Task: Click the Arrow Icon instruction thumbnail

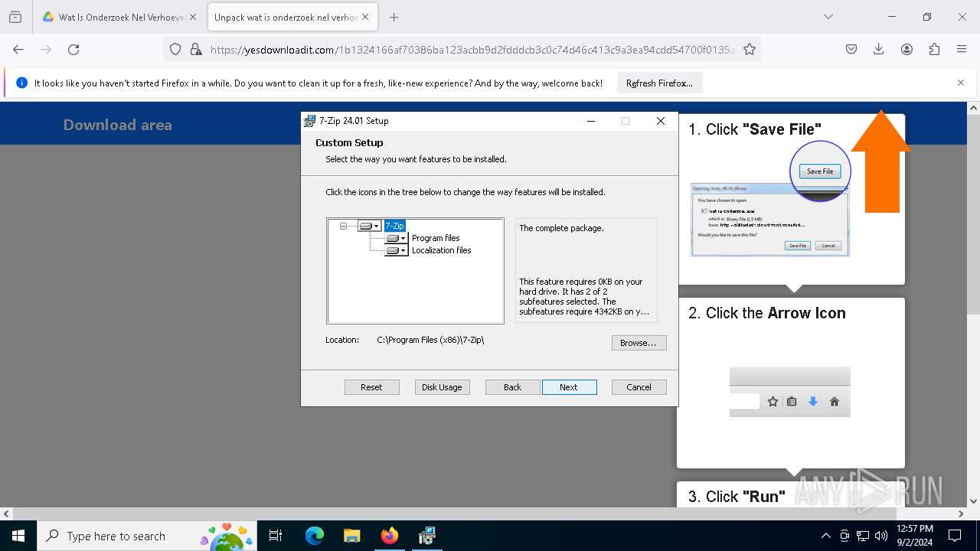Action: pos(790,392)
